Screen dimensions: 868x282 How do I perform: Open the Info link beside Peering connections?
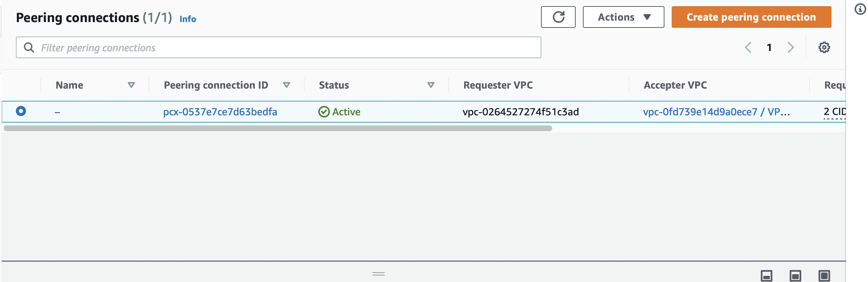click(188, 19)
